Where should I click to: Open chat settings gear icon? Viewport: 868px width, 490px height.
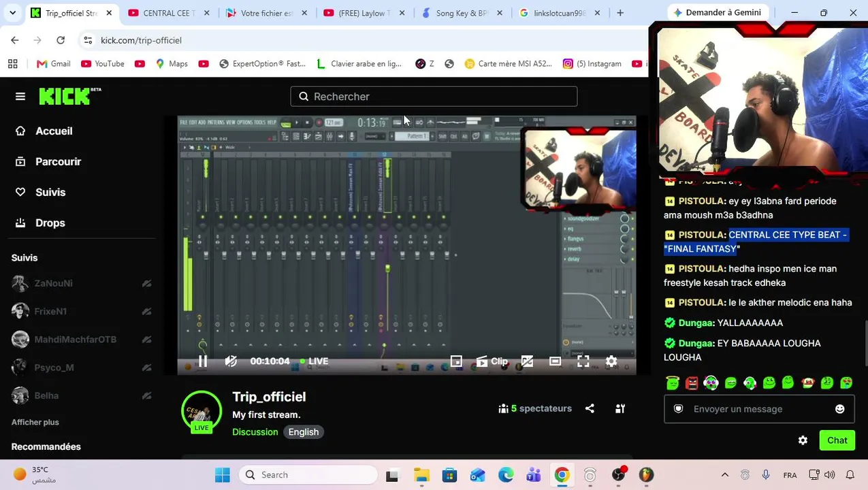803,440
